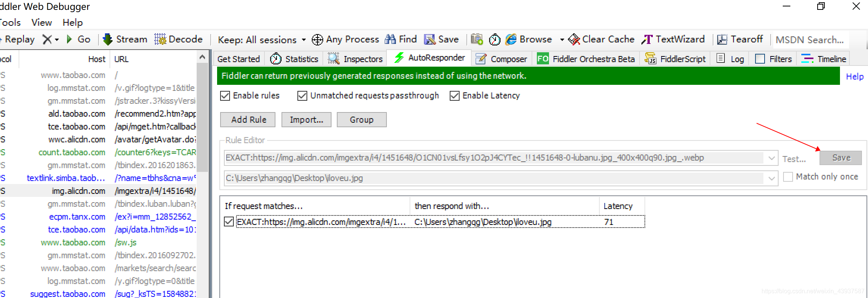Toggle the Decode icon

click(x=160, y=39)
